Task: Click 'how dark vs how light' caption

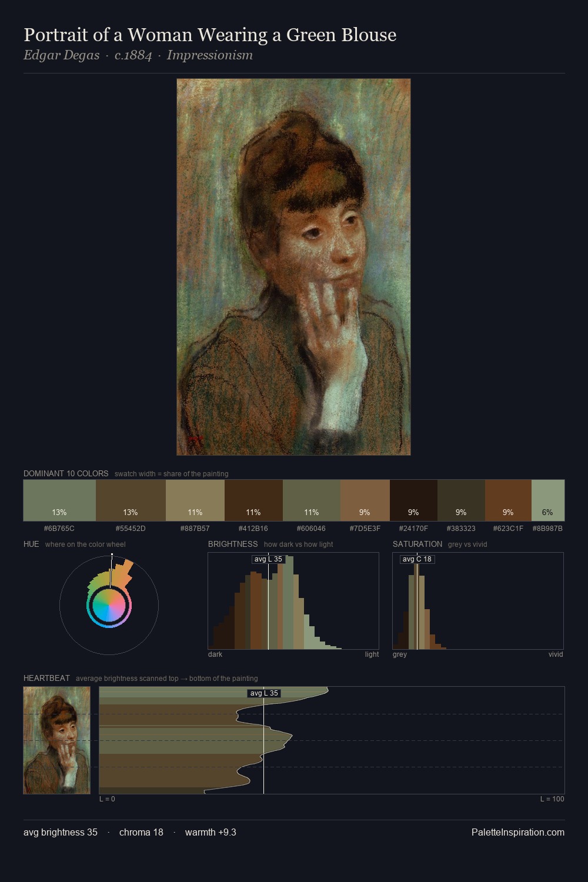Action: (x=298, y=544)
